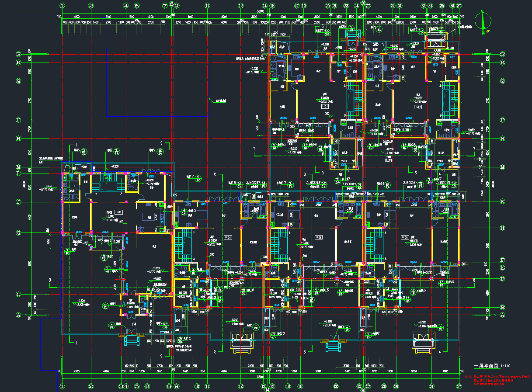The width and height of the screenshot is (532, 392).
Task: Click the 1:110 scale text
Action: 506,366
